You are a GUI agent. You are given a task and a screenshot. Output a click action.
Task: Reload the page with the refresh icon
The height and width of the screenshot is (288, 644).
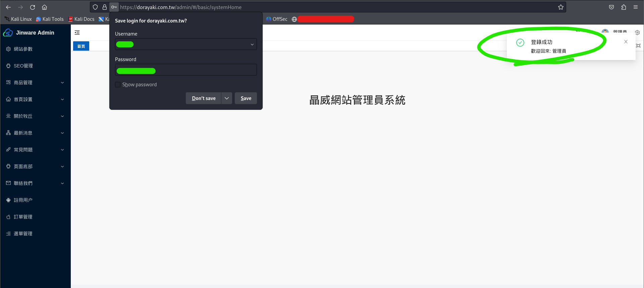[x=33, y=7]
